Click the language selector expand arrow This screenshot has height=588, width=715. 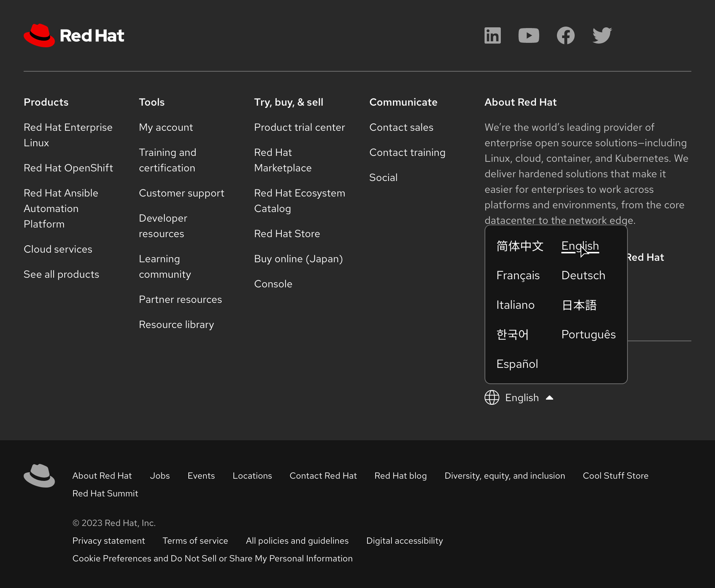click(x=549, y=397)
